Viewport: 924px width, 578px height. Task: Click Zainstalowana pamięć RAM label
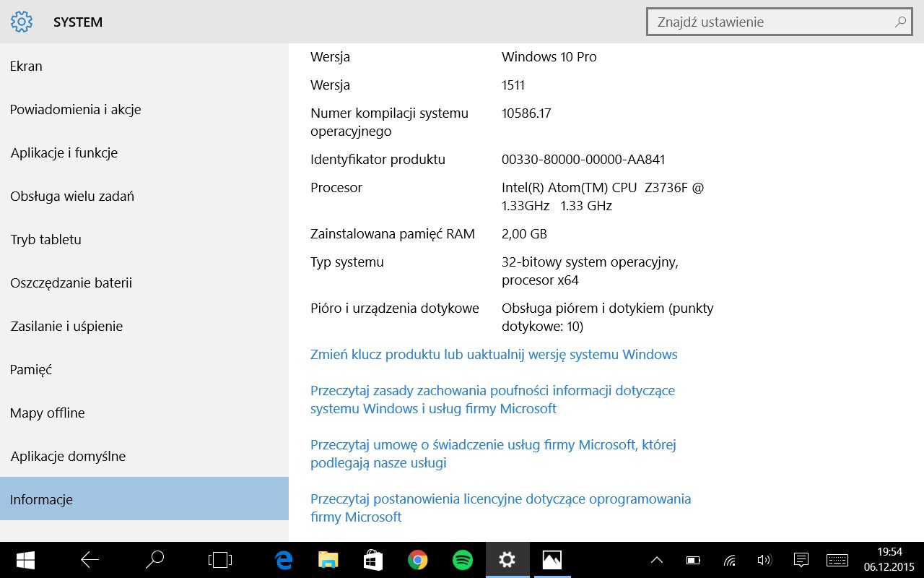[x=393, y=234]
